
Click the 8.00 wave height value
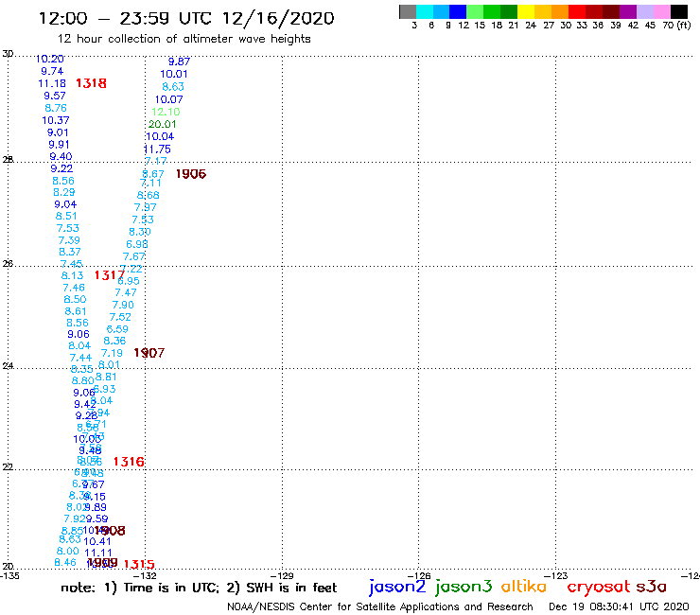pos(68,552)
